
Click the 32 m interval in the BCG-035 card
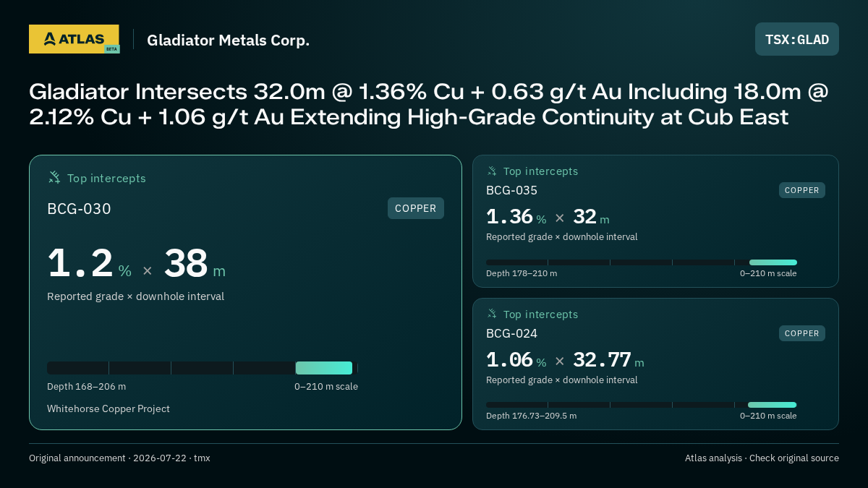coord(591,217)
